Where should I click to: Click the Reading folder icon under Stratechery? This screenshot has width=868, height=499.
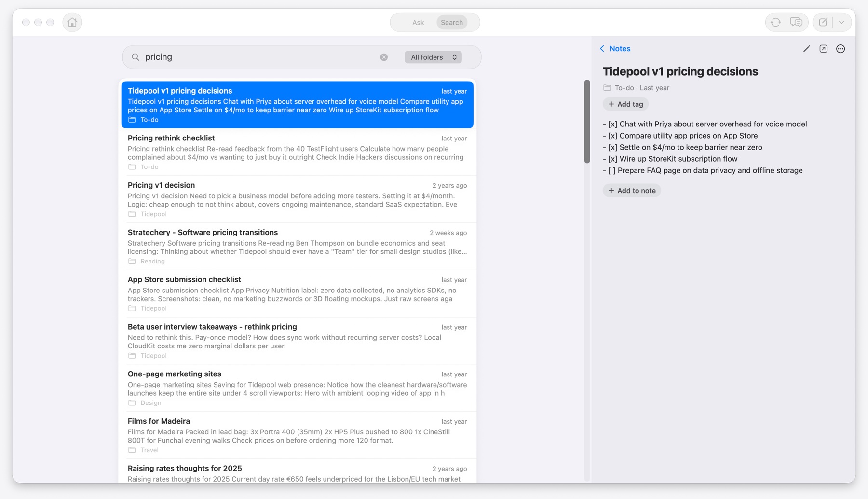tap(132, 261)
